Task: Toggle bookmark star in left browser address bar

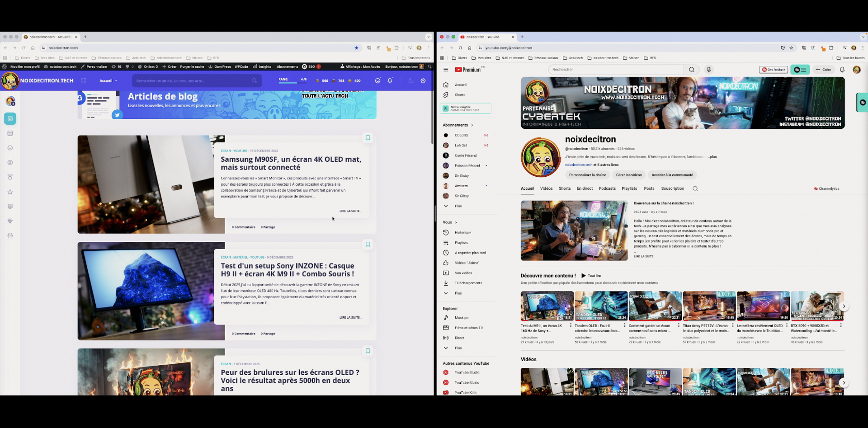Action: [356, 48]
